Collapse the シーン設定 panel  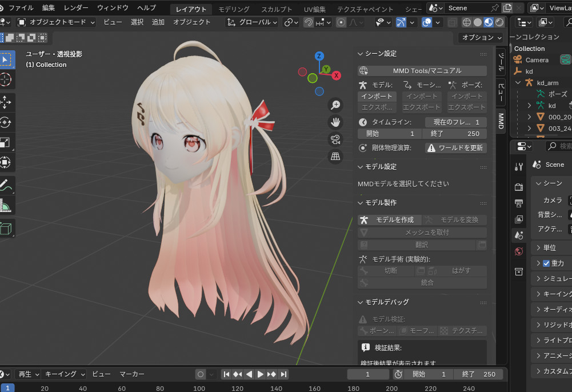[361, 54]
